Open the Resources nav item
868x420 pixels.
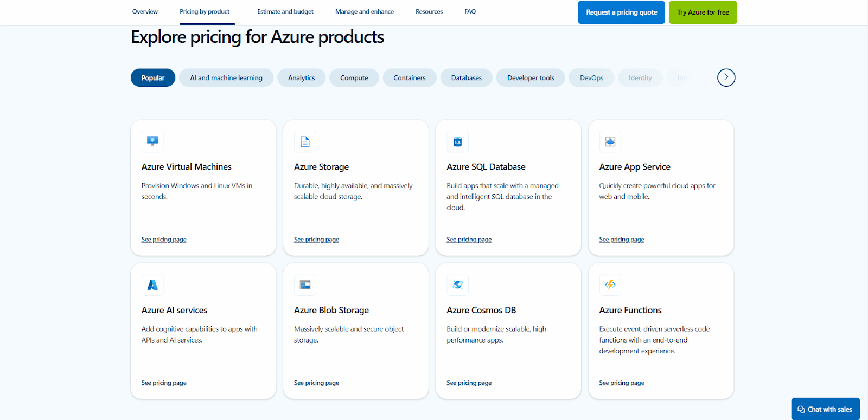[429, 11]
